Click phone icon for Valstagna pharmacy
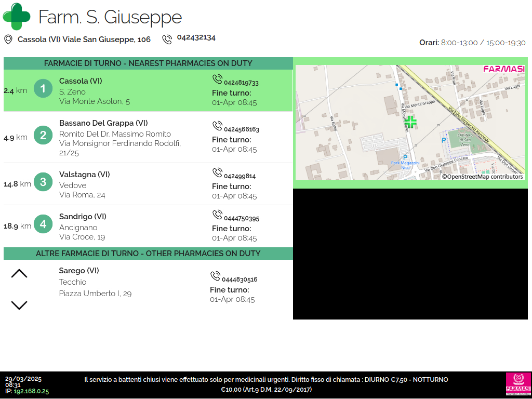This screenshot has height=399, width=532. (x=217, y=173)
